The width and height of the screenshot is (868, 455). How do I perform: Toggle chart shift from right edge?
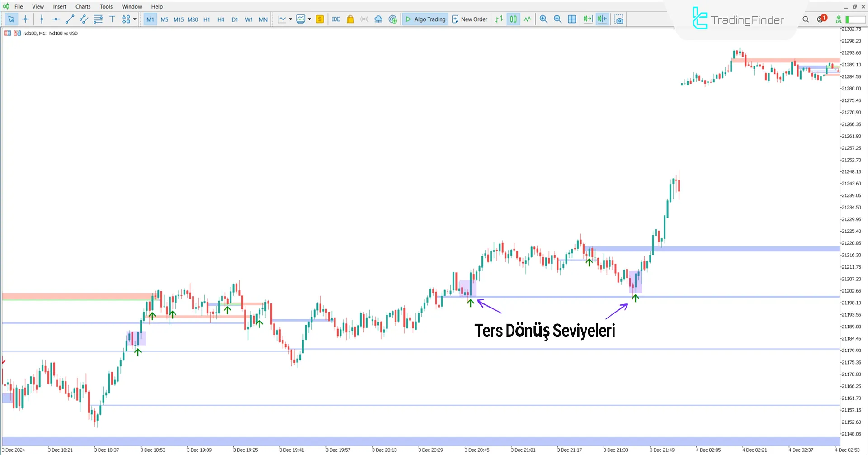[x=602, y=19]
